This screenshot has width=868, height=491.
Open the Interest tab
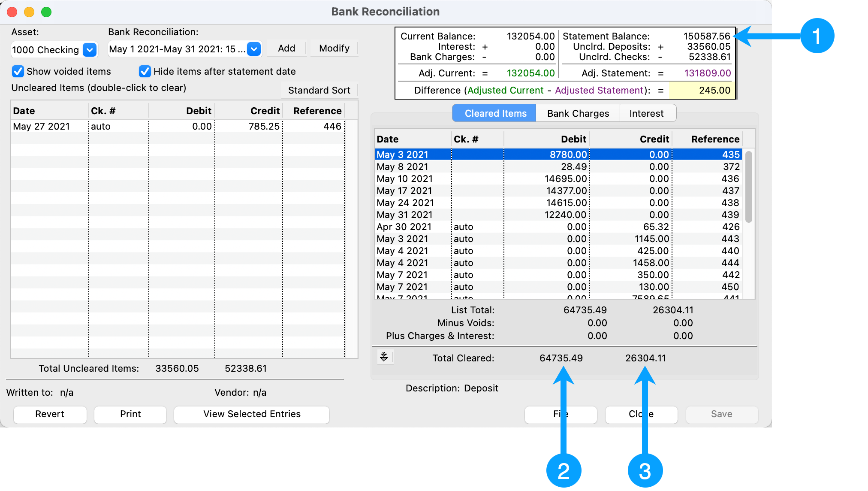tap(646, 113)
